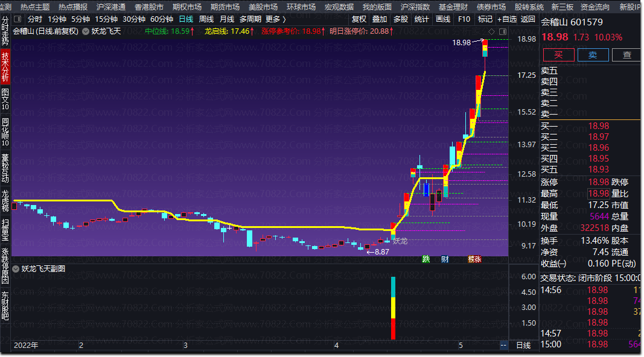Click the '--' box on the time axis
Viewport: 644px width, 357px height.
[x=503, y=345]
